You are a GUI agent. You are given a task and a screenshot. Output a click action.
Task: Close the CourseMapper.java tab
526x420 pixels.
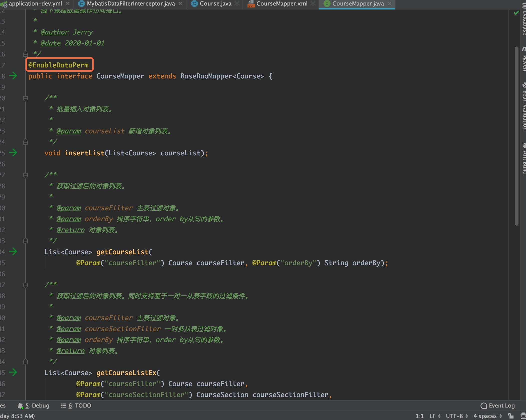pos(389,3)
